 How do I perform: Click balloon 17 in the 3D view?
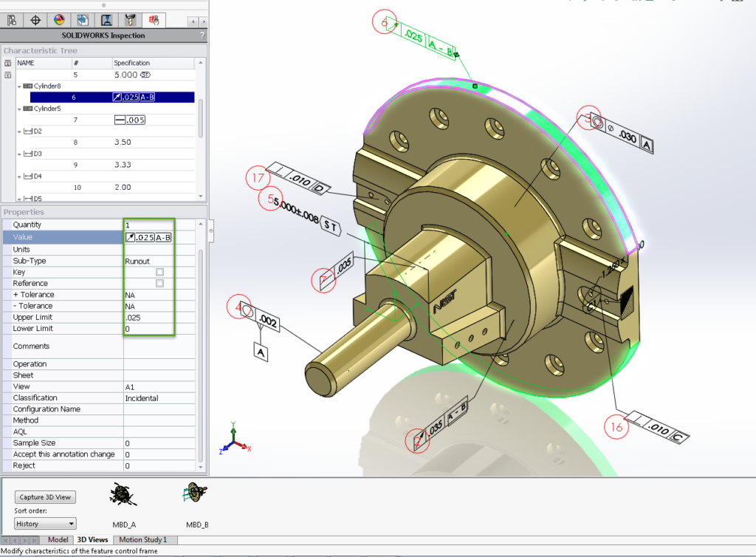(258, 177)
